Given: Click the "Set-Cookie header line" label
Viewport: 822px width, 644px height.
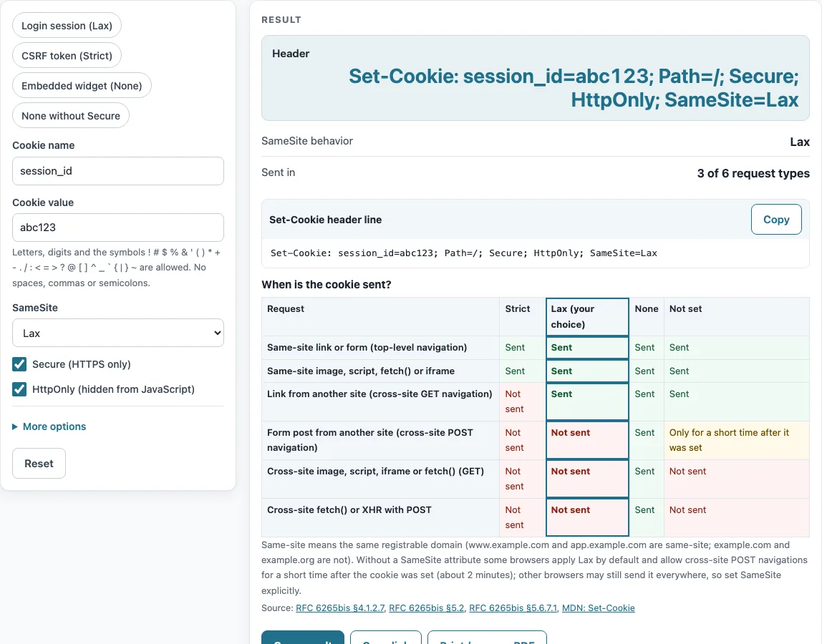Looking at the screenshot, I should pos(326,220).
